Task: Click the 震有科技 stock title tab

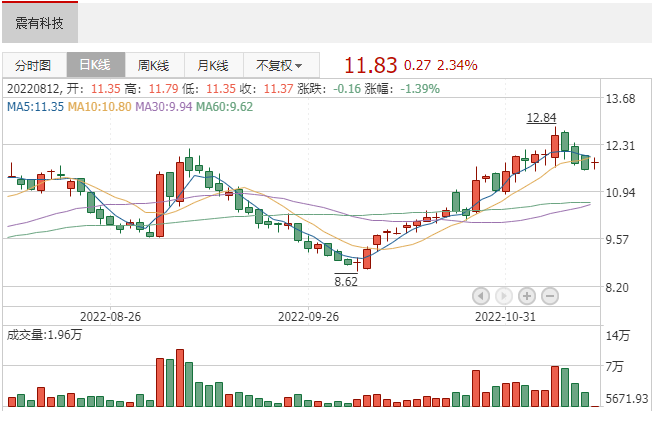Action: 40,21
